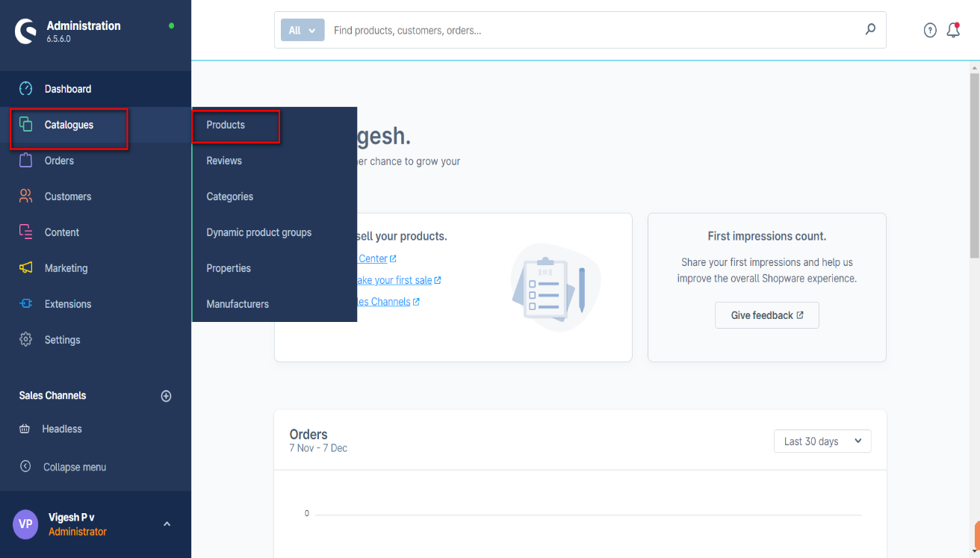Select the Content sidebar icon
Viewport: 980px width, 558px height.
point(25,232)
